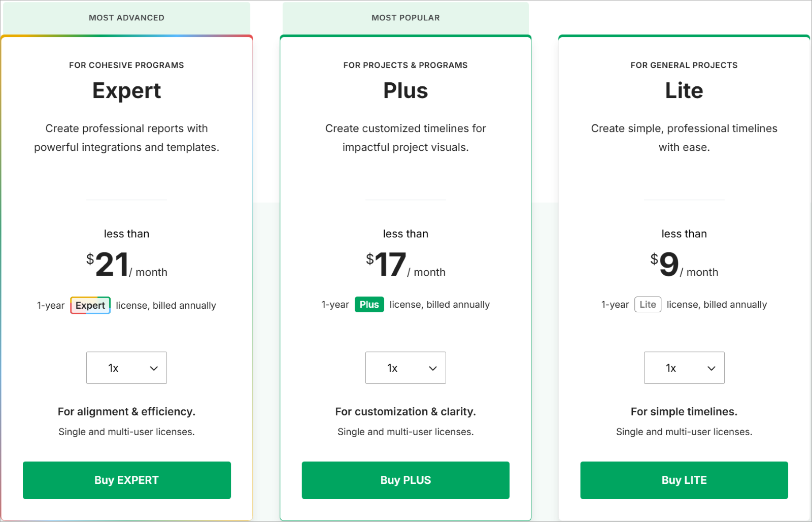Viewport: 812px width, 522px height.
Task: Click the Buy LITE button
Action: 684,480
